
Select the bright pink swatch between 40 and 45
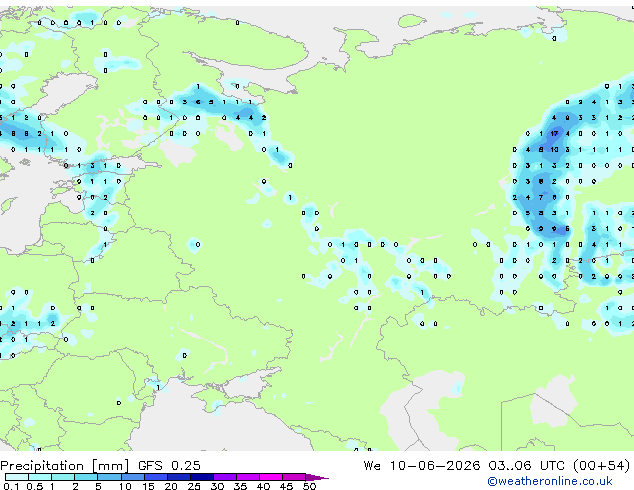tap(271, 477)
